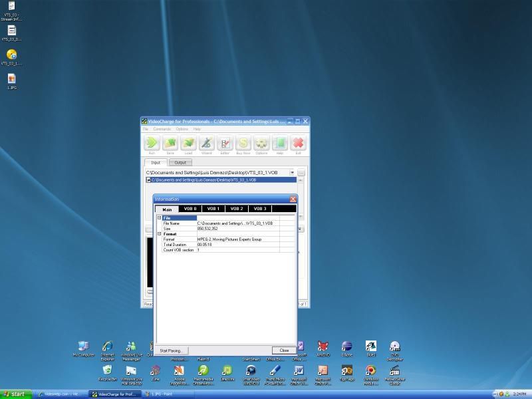Click the red Exit icon in toolbar
The width and height of the screenshot is (532, 399).
pyautogui.click(x=298, y=143)
